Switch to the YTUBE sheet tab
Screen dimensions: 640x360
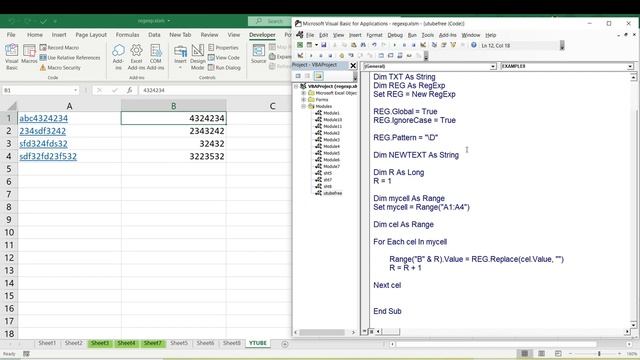(258, 343)
